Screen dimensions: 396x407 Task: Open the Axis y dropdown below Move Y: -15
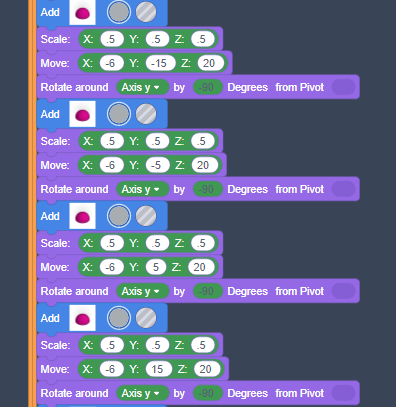coord(143,87)
